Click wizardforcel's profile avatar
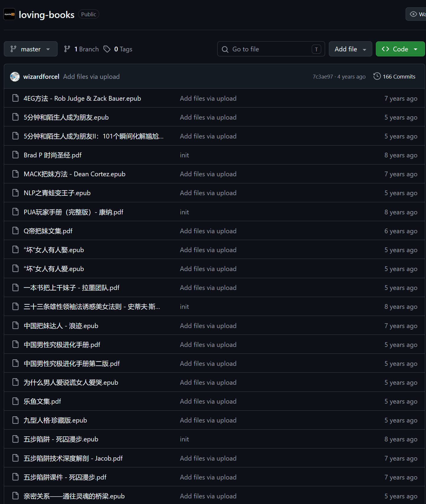 15,77
